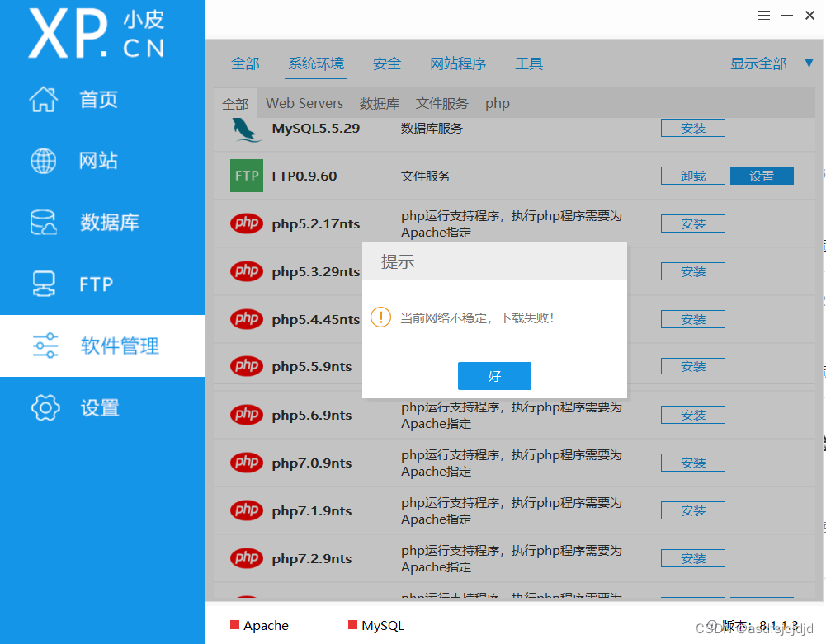
Task: Click the php5.2.17nts php icon
Action: (x=247, y=223)
